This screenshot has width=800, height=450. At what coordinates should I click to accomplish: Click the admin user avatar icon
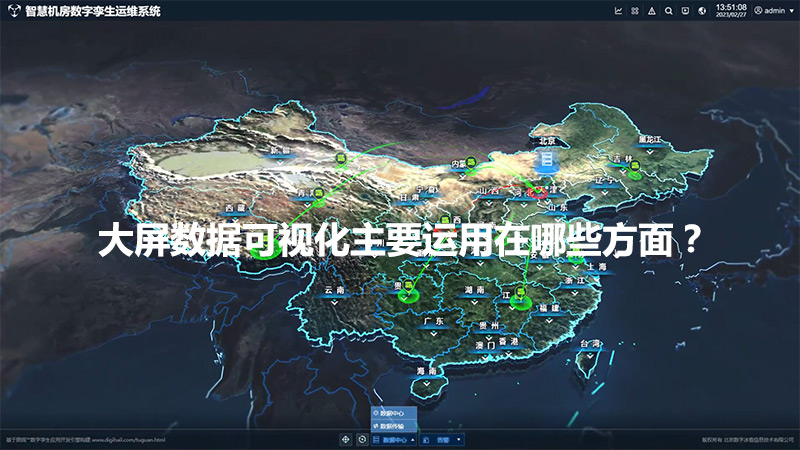click(x=758, y=11)
